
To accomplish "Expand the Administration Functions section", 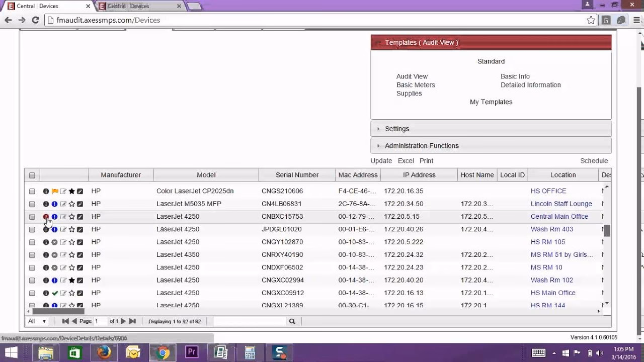I will 422,146.
